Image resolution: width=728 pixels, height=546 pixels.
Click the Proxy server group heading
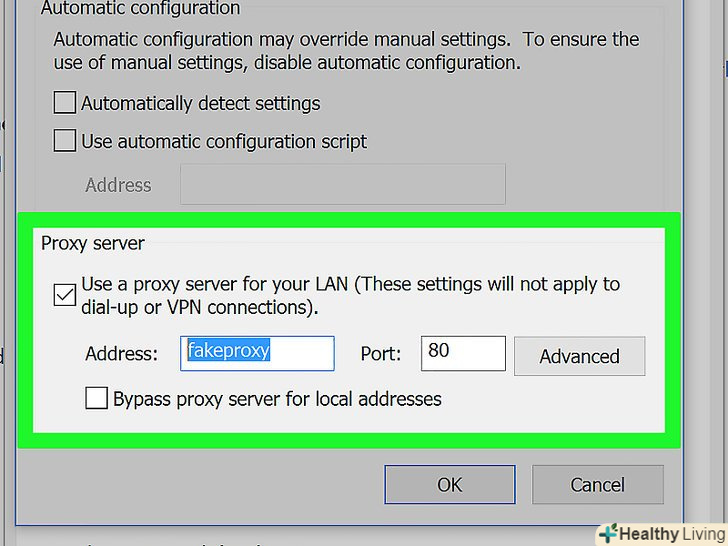(93, 243)
